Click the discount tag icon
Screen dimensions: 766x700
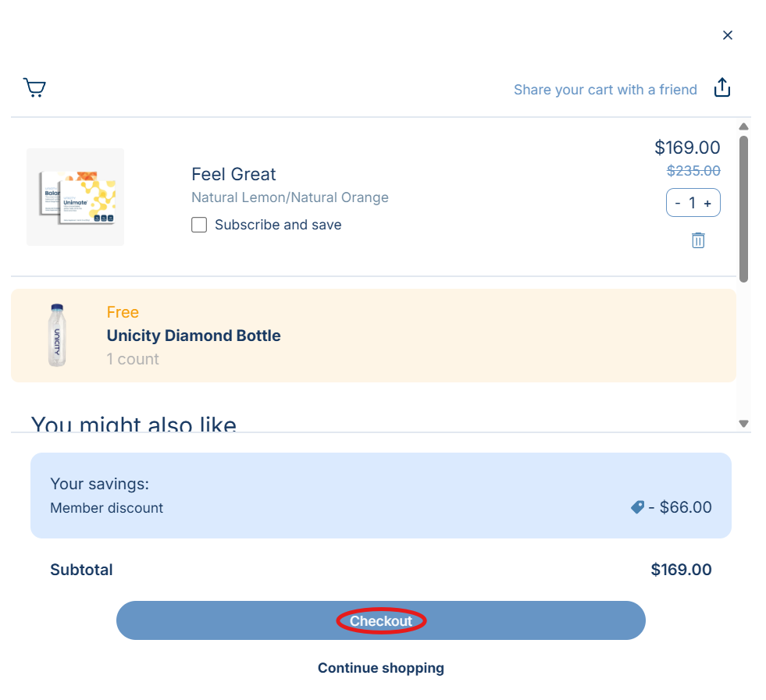(x=637, y=507)
